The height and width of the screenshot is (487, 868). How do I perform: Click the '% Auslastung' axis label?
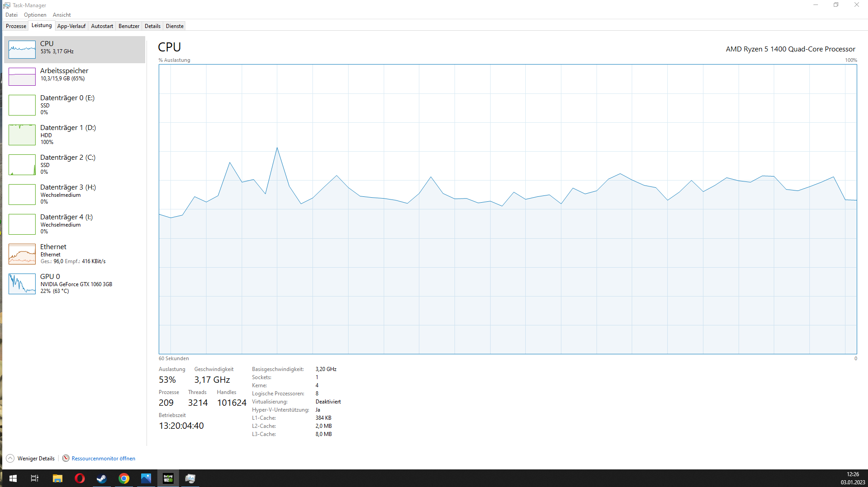click(x=175, y=60)
